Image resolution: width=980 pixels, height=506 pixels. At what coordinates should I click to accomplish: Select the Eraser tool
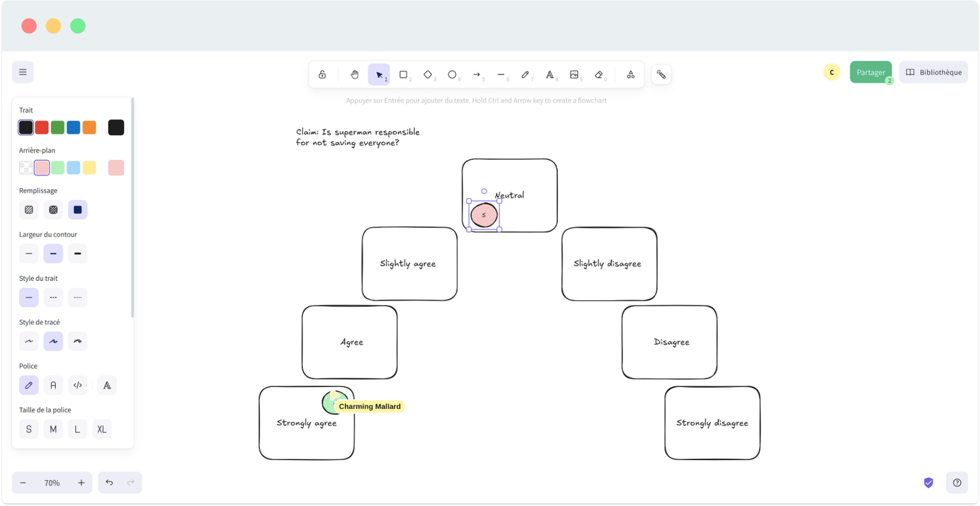pos(599,74)
